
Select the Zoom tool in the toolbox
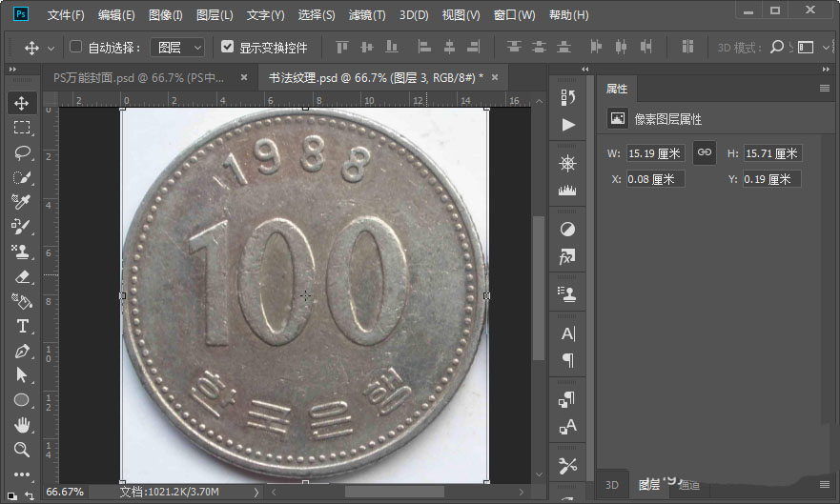coord(22,450)
